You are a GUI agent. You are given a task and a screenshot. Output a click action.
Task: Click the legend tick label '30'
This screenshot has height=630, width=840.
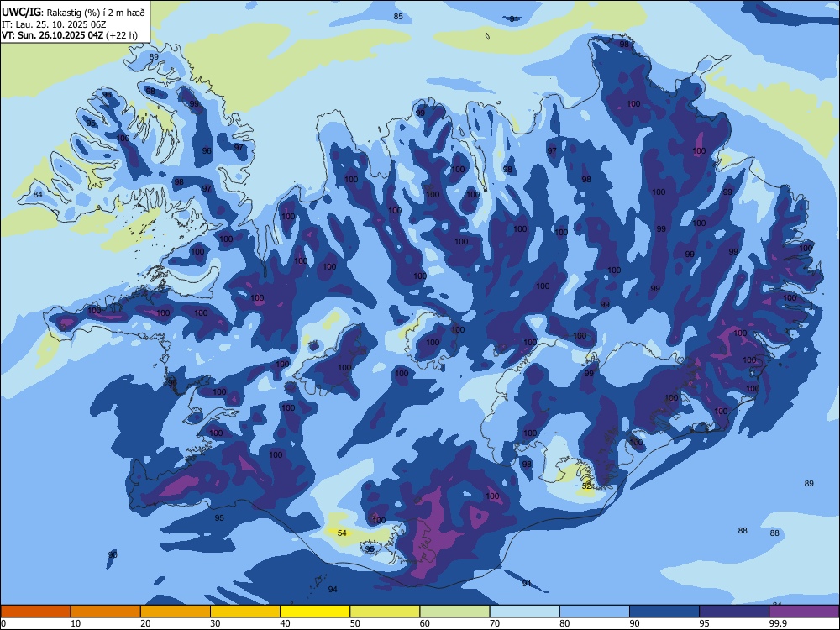[215, 623]
